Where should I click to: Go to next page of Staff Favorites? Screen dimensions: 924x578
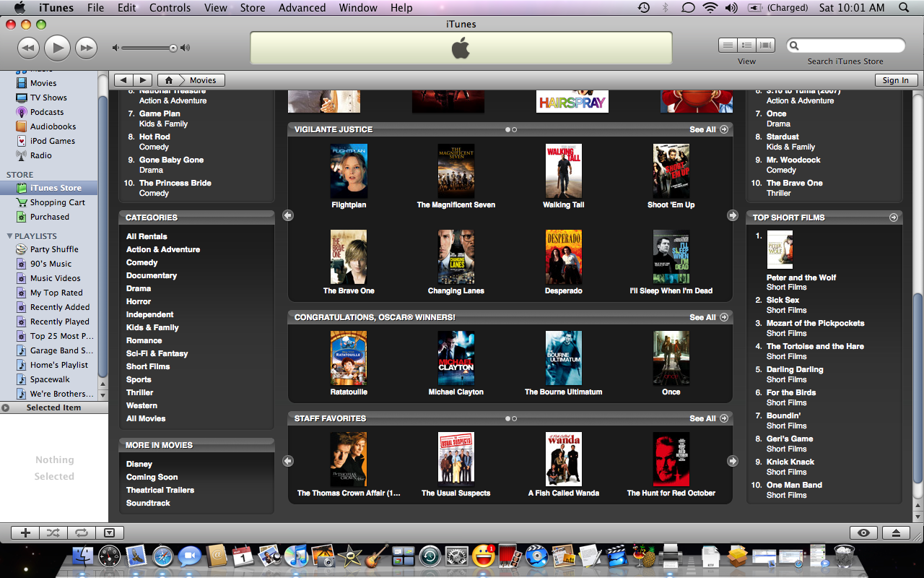pyautogui.click(x=733, y=461)
